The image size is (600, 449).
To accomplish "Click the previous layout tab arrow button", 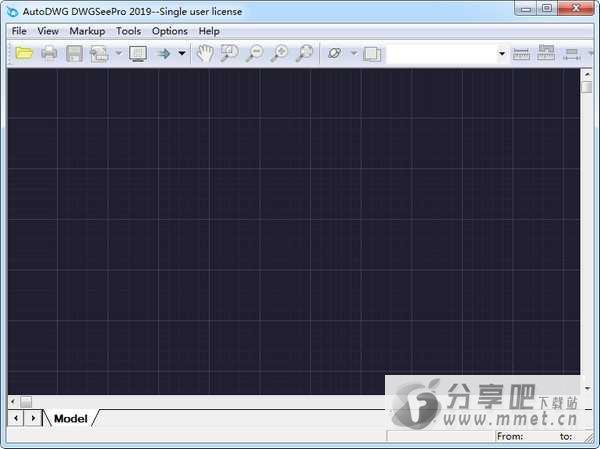I will point(16,418).
